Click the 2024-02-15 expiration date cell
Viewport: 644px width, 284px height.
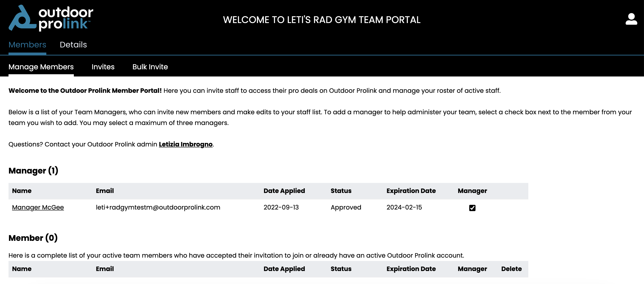click(404, 207)
